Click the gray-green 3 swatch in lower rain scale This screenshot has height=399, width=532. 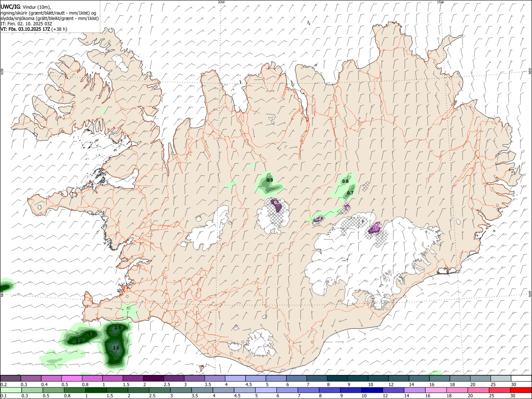coord(181,390)
